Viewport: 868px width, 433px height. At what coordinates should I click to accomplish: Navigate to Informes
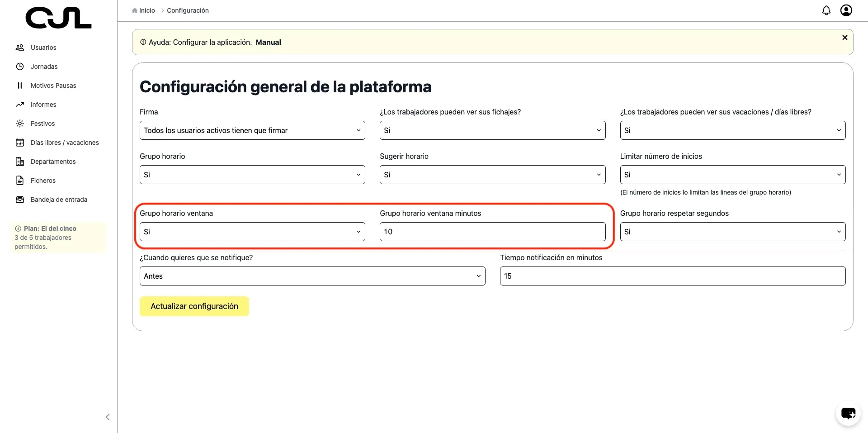point(43,105)
